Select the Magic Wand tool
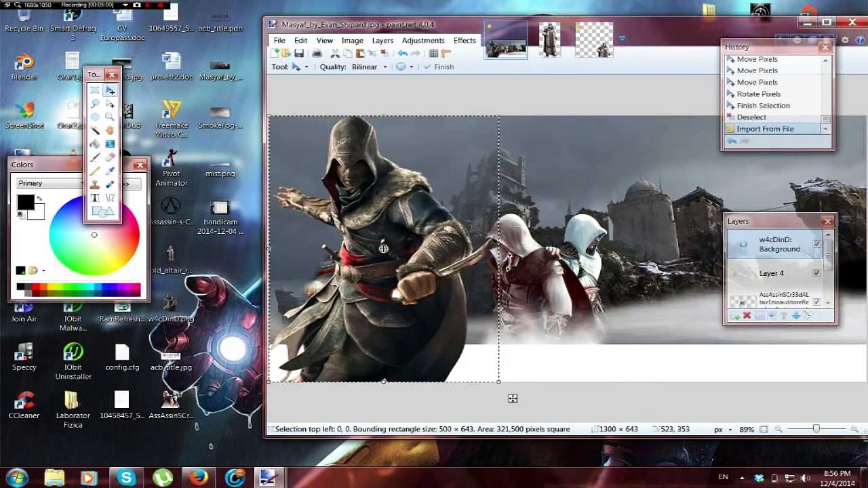This screenshot has height=488, width=868. [x=95, y=130]
